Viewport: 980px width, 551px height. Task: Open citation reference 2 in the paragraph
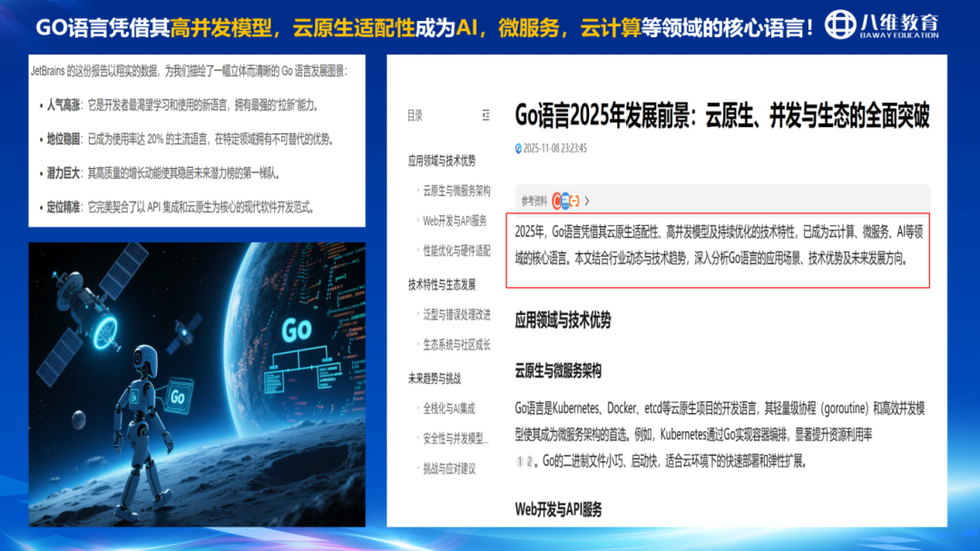(531, 461)
